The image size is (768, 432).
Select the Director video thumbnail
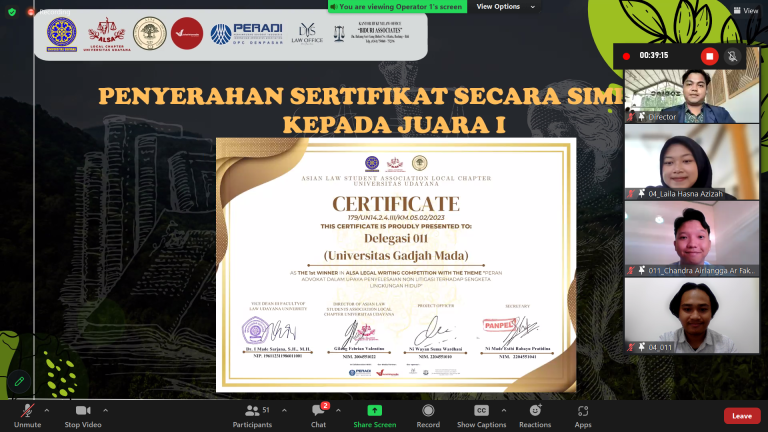pyautogui.click(x=692, y=96)
